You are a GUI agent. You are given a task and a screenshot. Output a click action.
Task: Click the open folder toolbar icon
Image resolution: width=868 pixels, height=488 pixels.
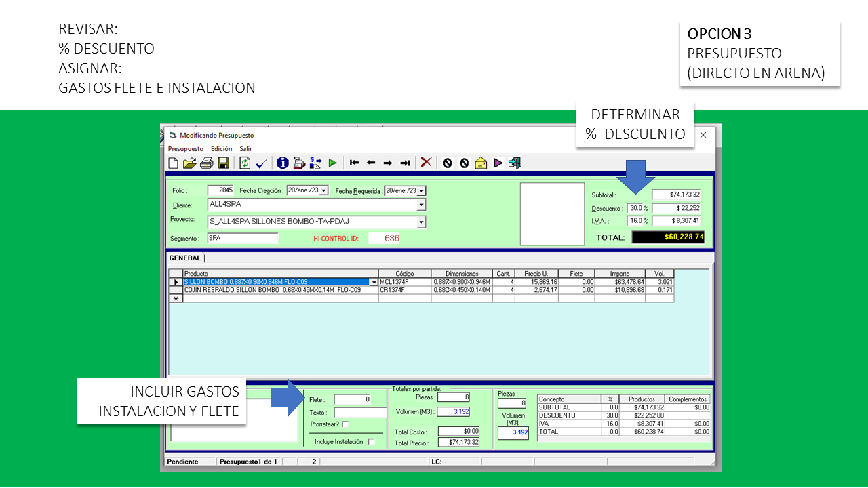tap(190, 163)
